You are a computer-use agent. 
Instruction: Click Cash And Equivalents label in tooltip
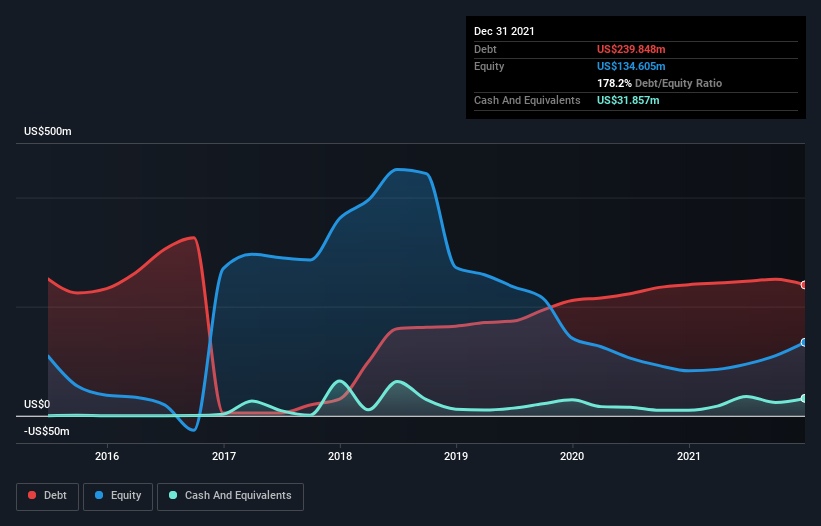click(527, 100)
